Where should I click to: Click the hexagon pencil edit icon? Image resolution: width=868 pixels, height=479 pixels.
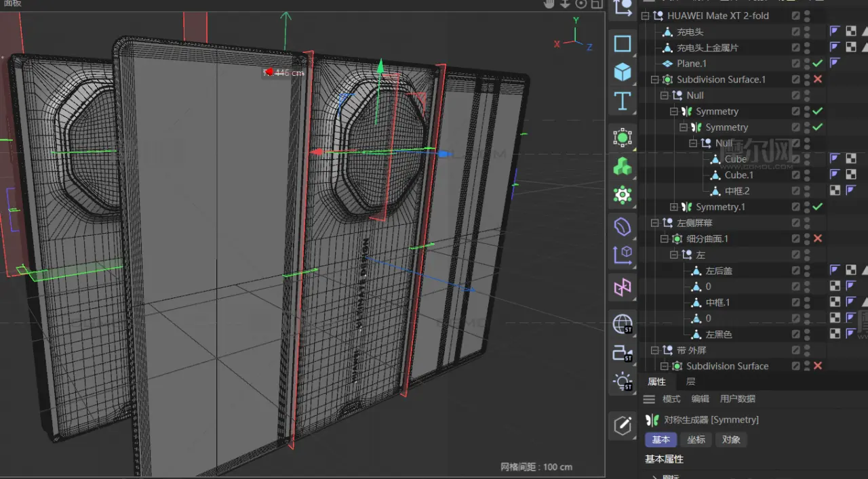click(x=623, y=425)
